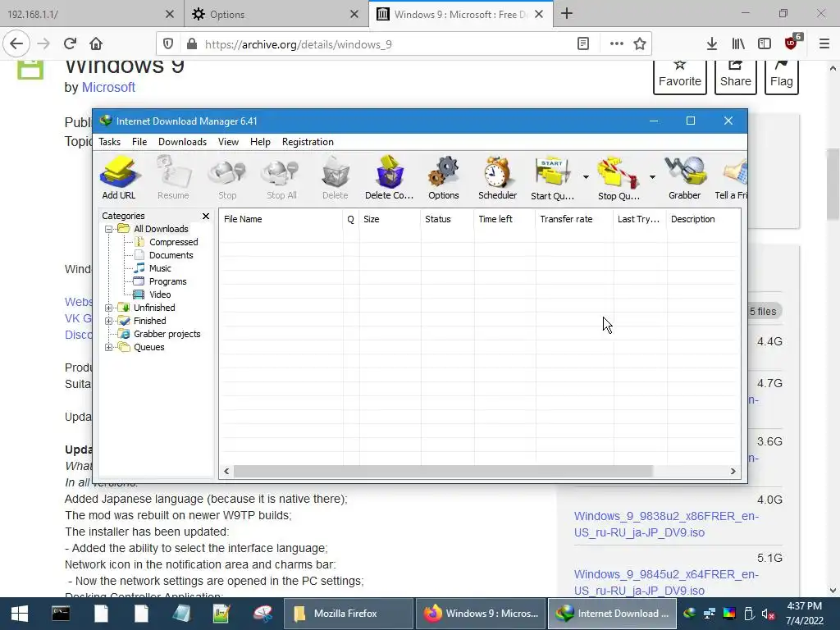Switch to the Options browser tab
Image resolution: width=840 pixels, height=630 pixels.
click(268, 15)
